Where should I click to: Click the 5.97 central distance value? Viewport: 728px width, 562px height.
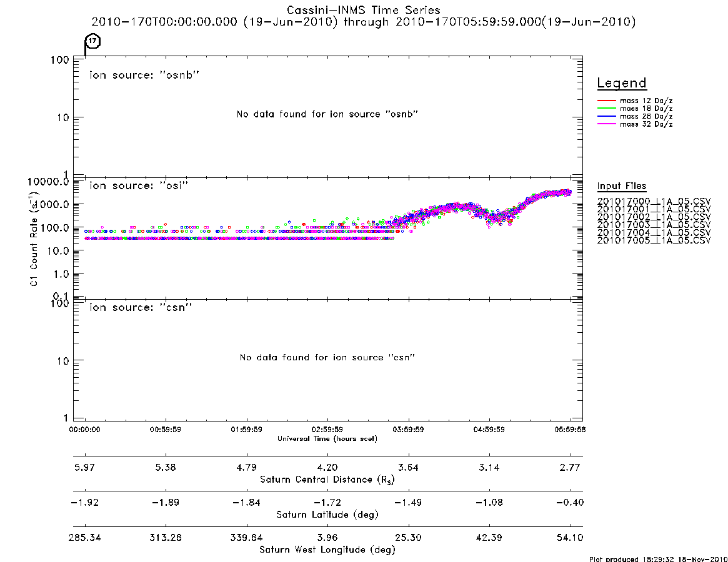(84, 467)
